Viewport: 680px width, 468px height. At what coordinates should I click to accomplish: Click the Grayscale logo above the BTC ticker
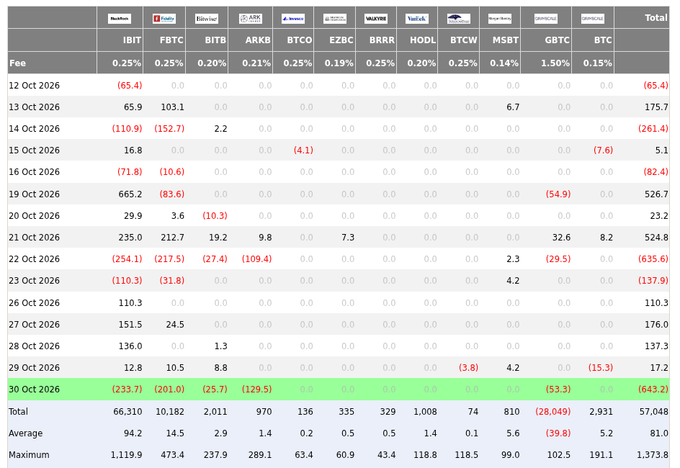[x=592, y=19]
